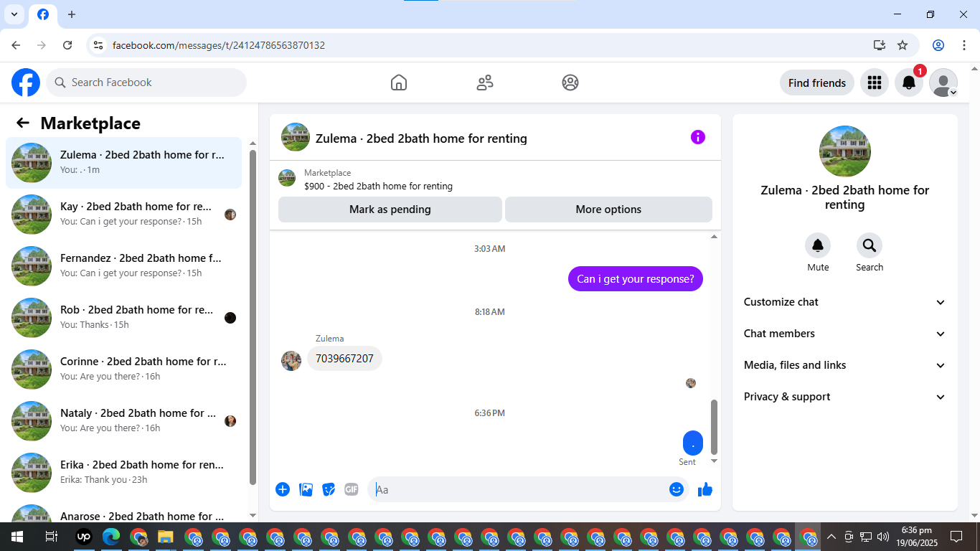Open the Facebook menu grid icon
This screenshot has width=980, height=551.
pos(875,83)
